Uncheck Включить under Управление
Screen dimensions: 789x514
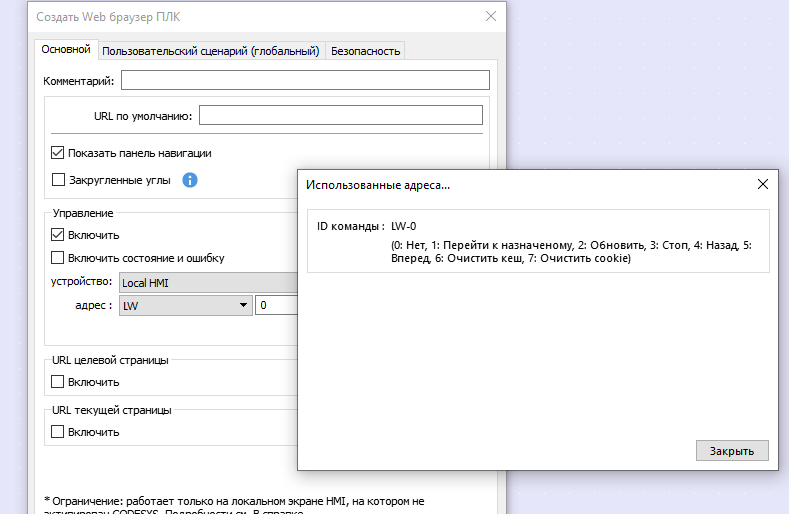[57, 235]
